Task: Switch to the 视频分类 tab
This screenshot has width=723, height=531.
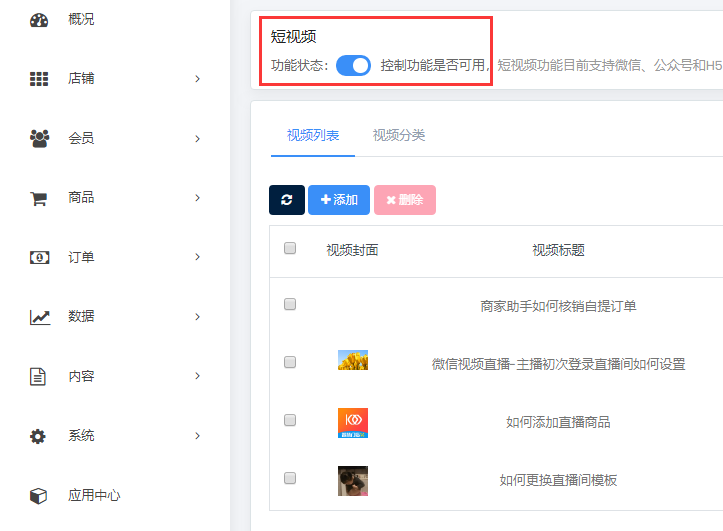Action: point(399,135)
